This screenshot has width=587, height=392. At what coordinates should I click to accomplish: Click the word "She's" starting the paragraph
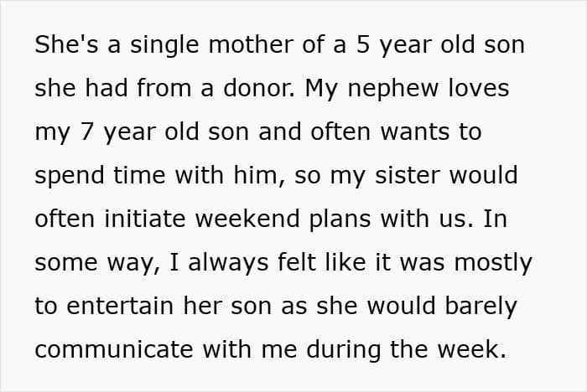[65, 44]
